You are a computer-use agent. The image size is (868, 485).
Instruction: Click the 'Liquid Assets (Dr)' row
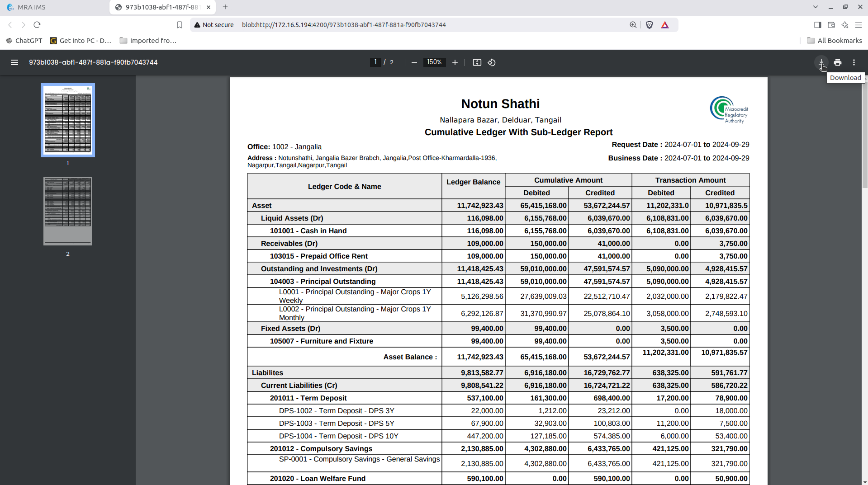[x=498, y=218]
